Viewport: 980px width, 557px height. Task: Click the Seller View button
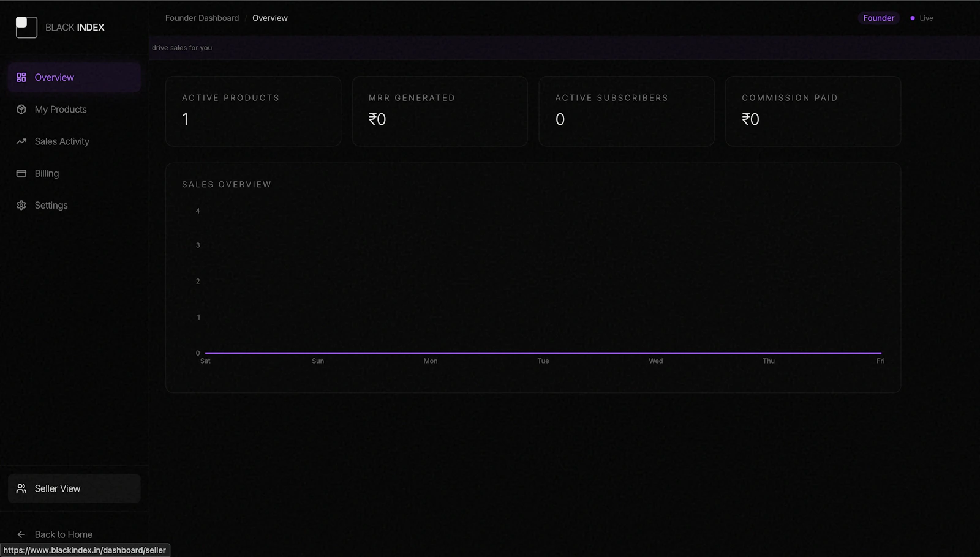[x=73, y=488]
